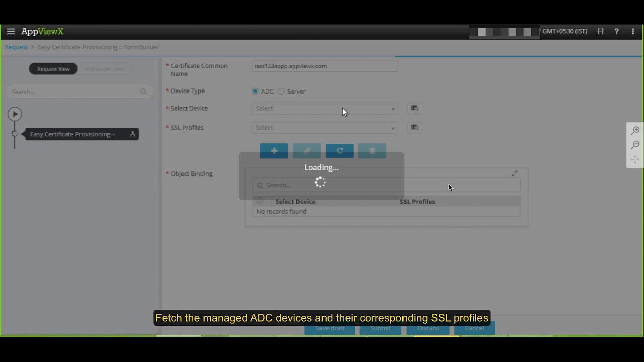This screenshot has height=362, width=644.
Task: Open the vertical dots options menu
Action: tap(633, 31)
